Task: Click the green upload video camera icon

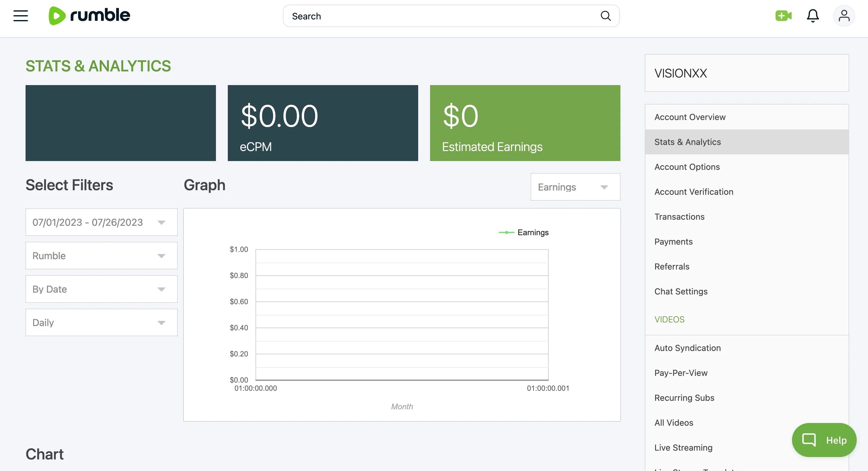Action: [783, 16]
